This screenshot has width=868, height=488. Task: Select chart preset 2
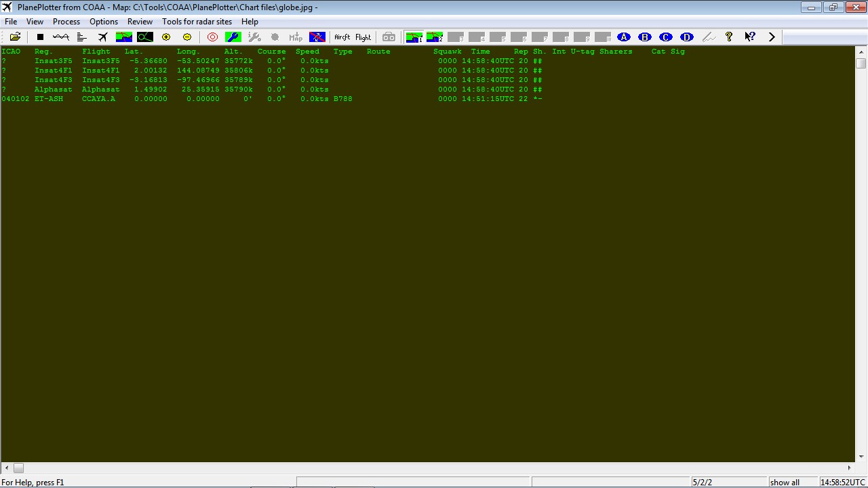pyautogui.click(x=434, y=37)
